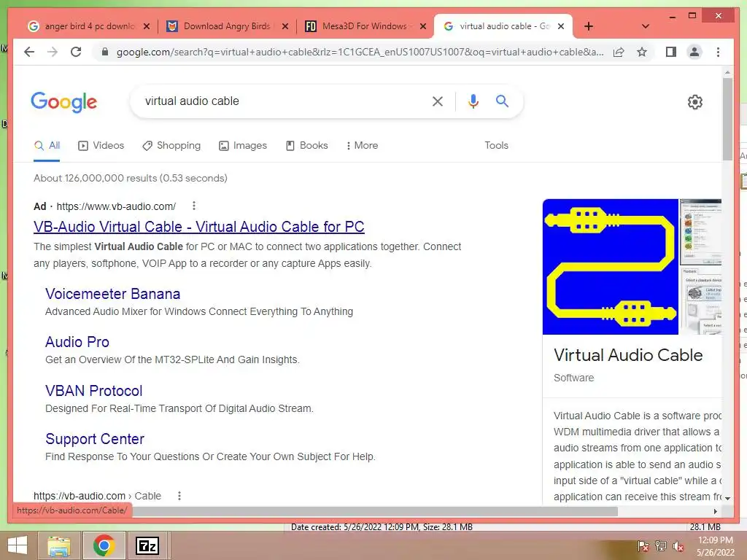747x560 pixels.
Task: Open the Chrome side panel
Action: pos(671,52)
